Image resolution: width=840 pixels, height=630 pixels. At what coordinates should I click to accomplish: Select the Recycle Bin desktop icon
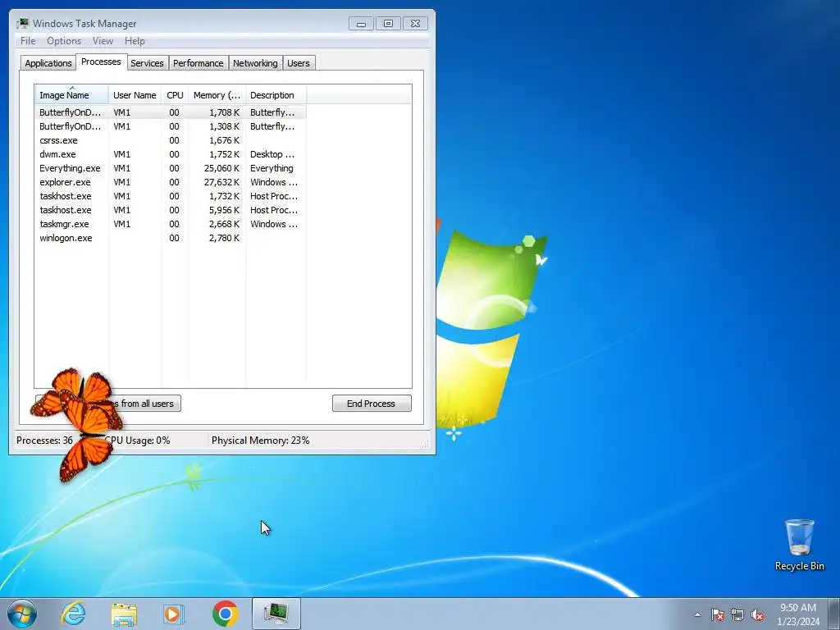(799, 545)
